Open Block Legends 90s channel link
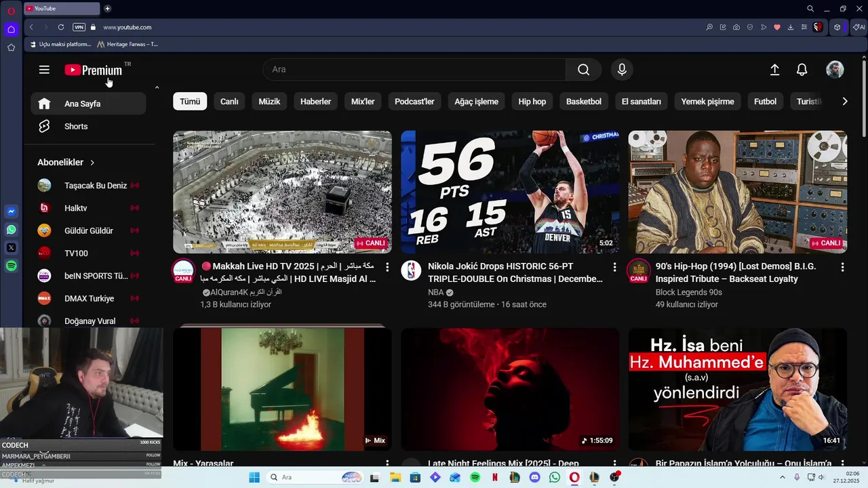The image size is (868, 488). coord(688,292)
